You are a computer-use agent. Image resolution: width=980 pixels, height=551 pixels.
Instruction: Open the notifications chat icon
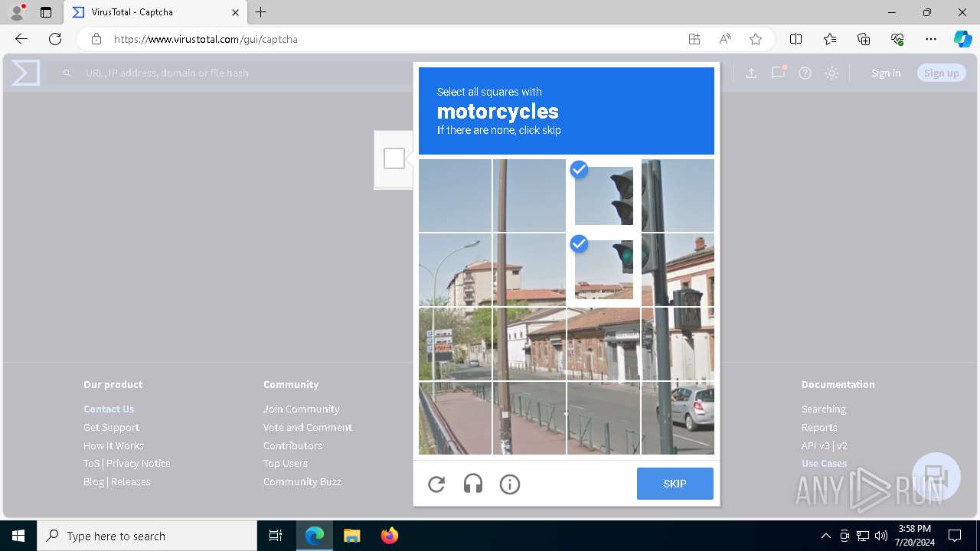tap(779, 73)
